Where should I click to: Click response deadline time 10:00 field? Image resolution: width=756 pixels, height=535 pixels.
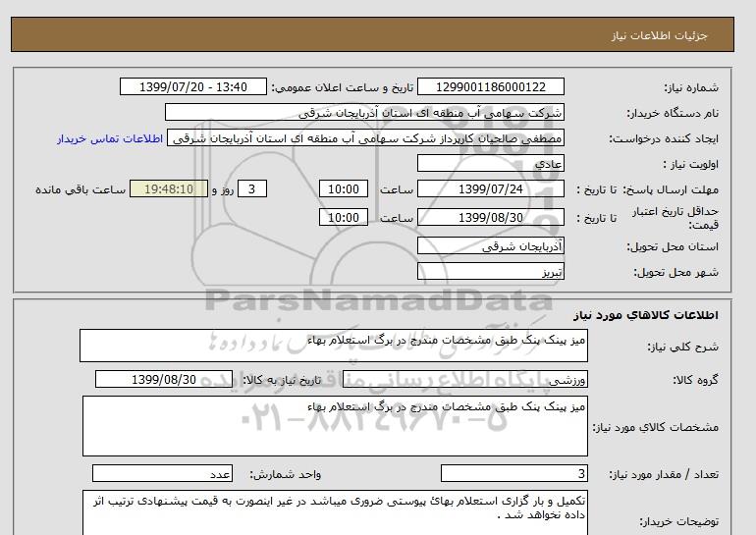click(344, 188)
